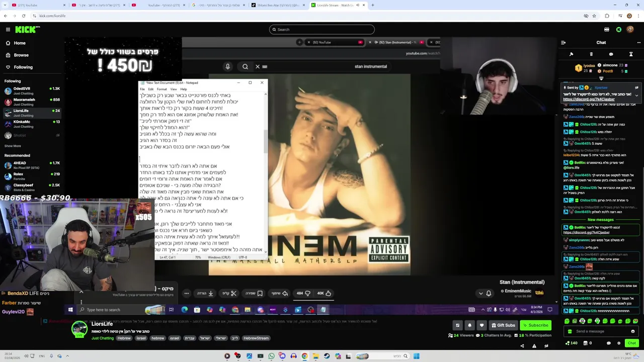Open the channel shop icon showing 0
644x362 pixels.
[x=588, y=343]
